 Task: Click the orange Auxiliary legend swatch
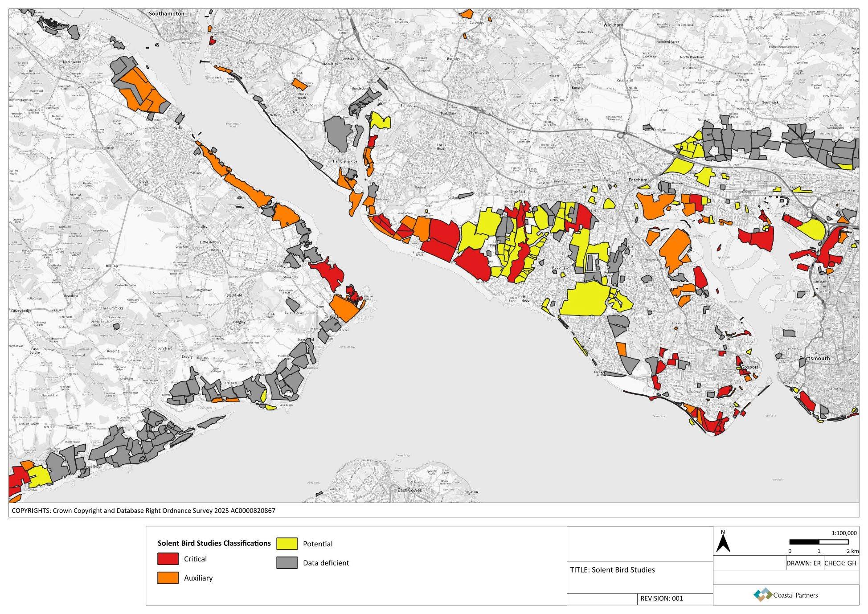pos(168,578)
